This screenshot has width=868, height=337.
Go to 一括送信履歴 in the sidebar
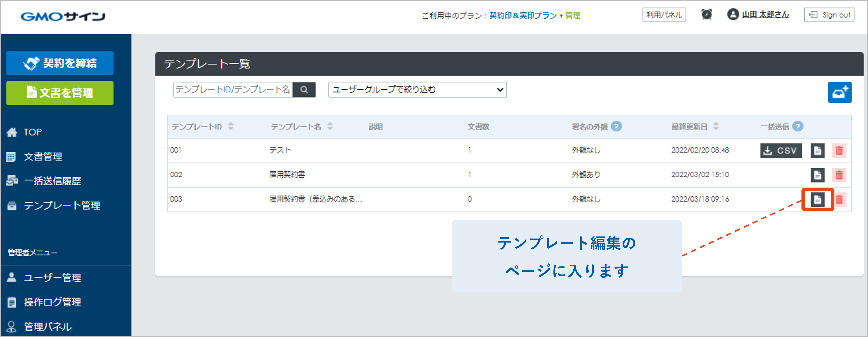[x=52, y=181]
